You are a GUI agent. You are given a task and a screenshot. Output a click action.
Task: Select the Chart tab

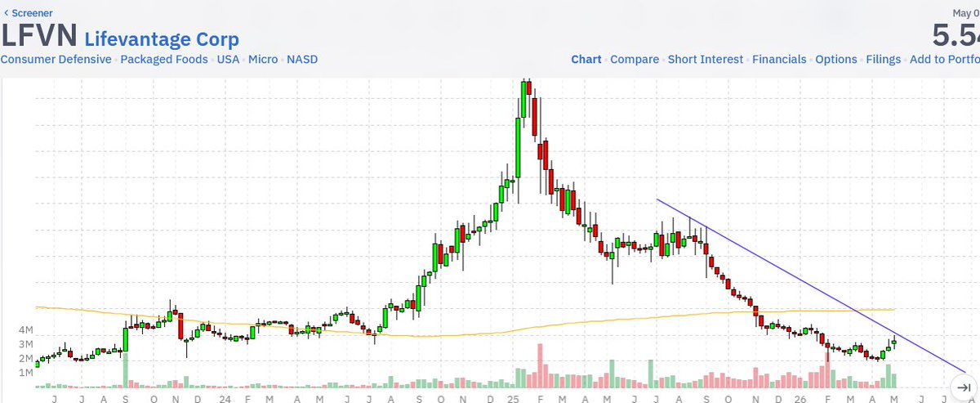pyautogui.click(x=586, y=60)
